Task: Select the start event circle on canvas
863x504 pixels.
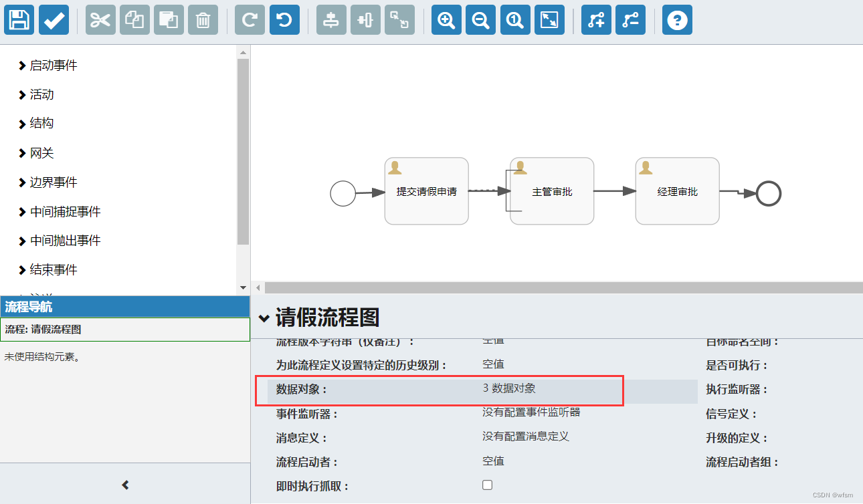Action: (x=343, y=194)
